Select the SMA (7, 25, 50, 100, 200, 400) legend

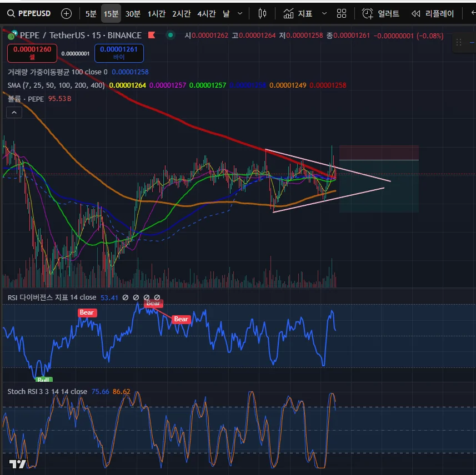coord(56,85)
